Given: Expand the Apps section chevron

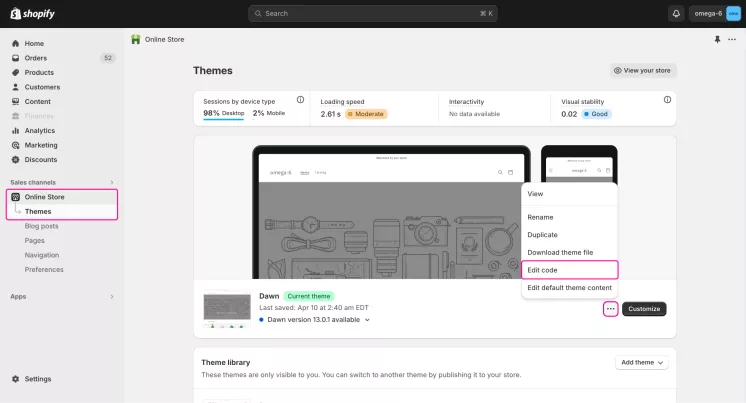Looking at the screenshot, I should pyautogui.click(x=112, y=296).
